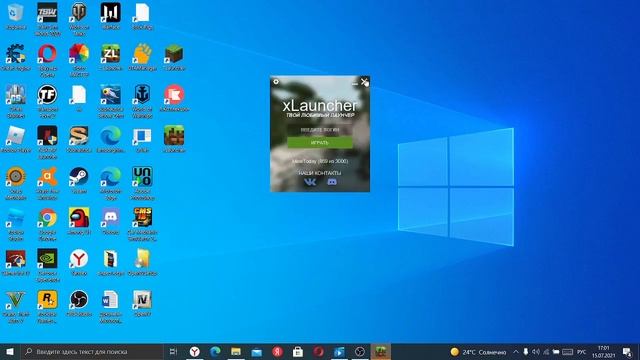Open Microsoft Edge from the taskbar
The height and width of the screenshot is (360, 640).
click(x=216, y=351)
